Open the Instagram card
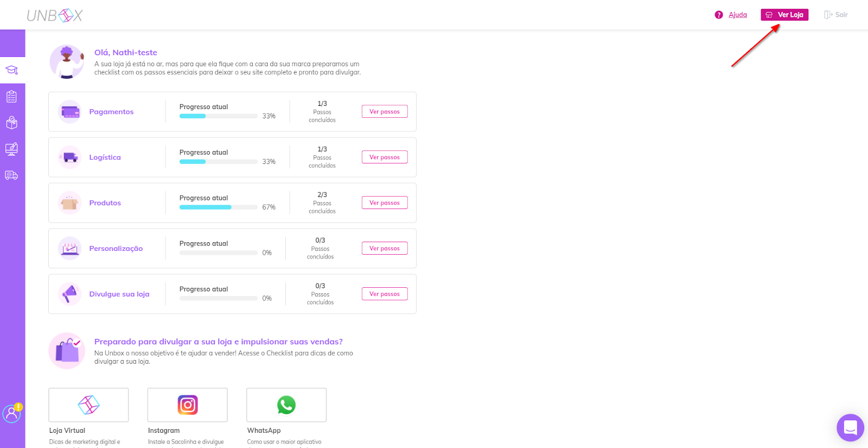 tap(188, 405)
